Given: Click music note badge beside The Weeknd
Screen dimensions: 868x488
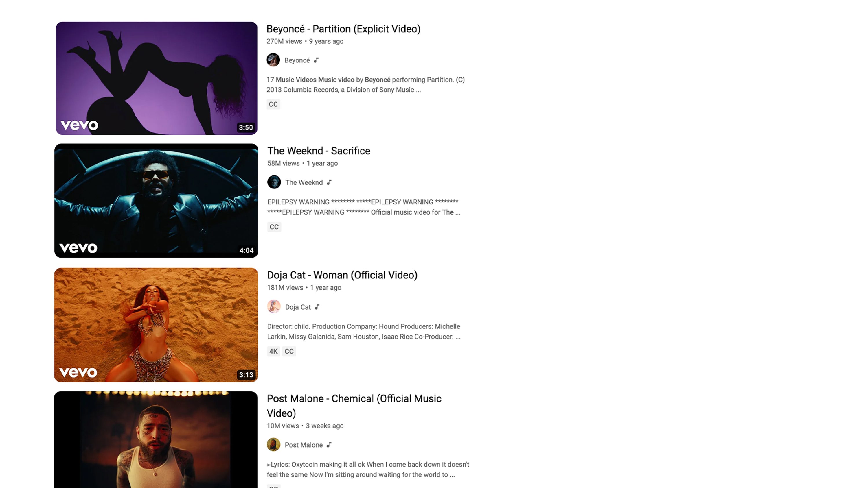Looking at the screenshot, I should click(x=329, y=182).
